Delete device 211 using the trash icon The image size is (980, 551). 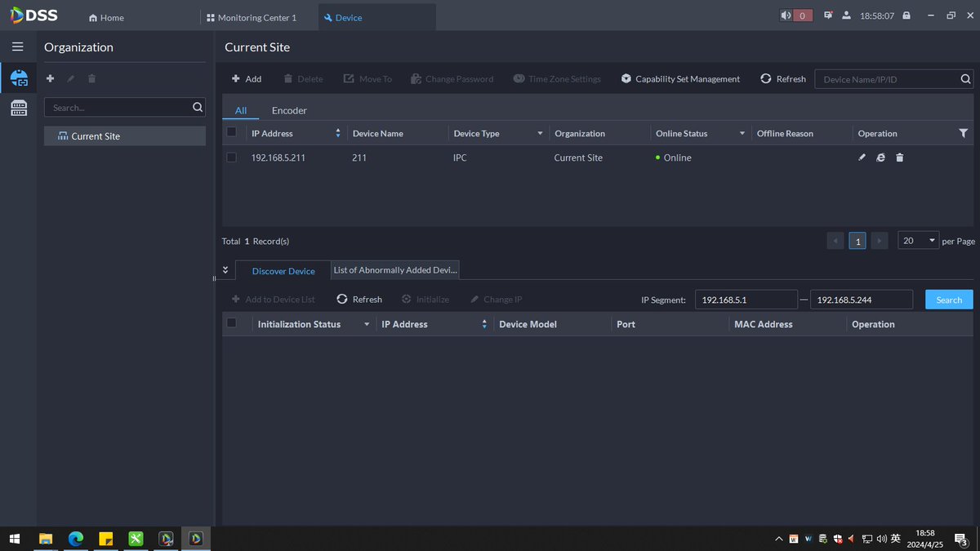tap(899, 158)
